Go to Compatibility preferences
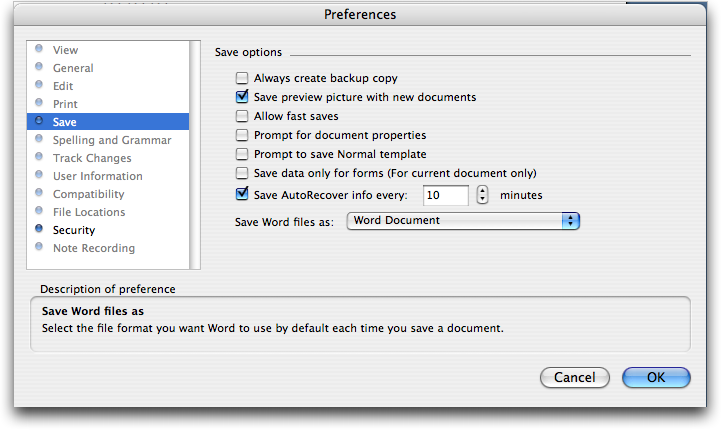721x430 pixels. (88, 194)
